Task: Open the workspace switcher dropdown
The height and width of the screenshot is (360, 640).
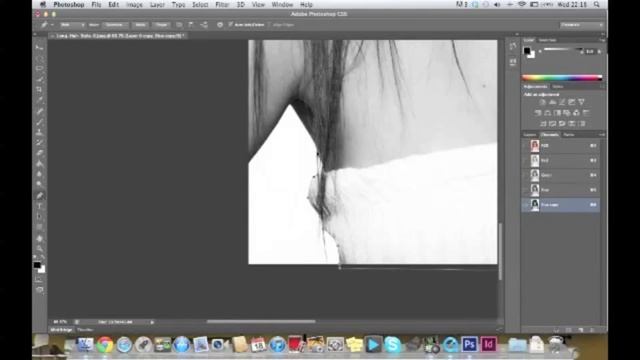Action: (582, 25)
